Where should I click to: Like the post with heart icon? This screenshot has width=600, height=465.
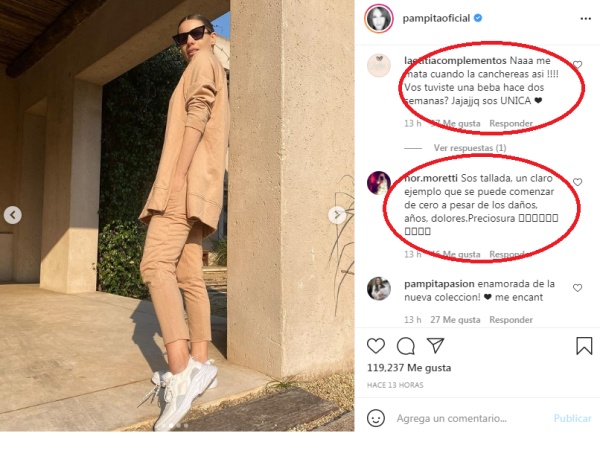[376, 346]
